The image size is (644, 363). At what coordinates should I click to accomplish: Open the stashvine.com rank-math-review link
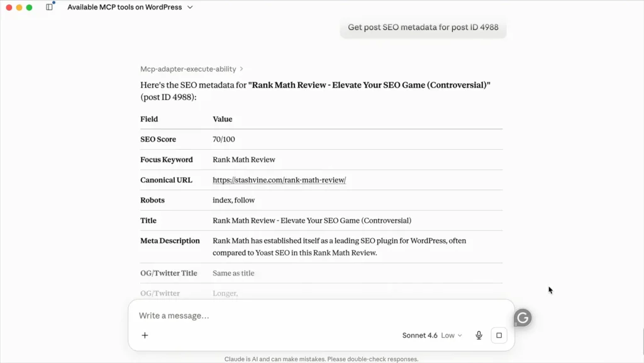tap(279, 180)
